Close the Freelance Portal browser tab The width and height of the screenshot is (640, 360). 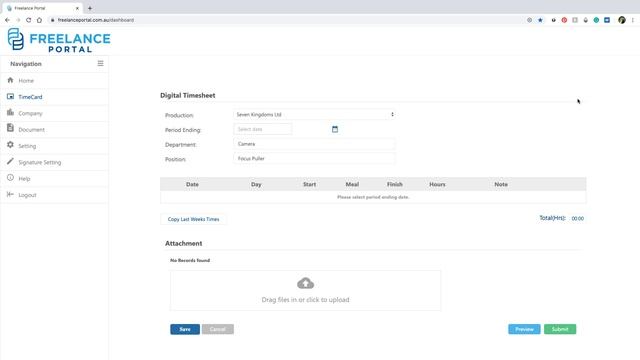(77, 8)
